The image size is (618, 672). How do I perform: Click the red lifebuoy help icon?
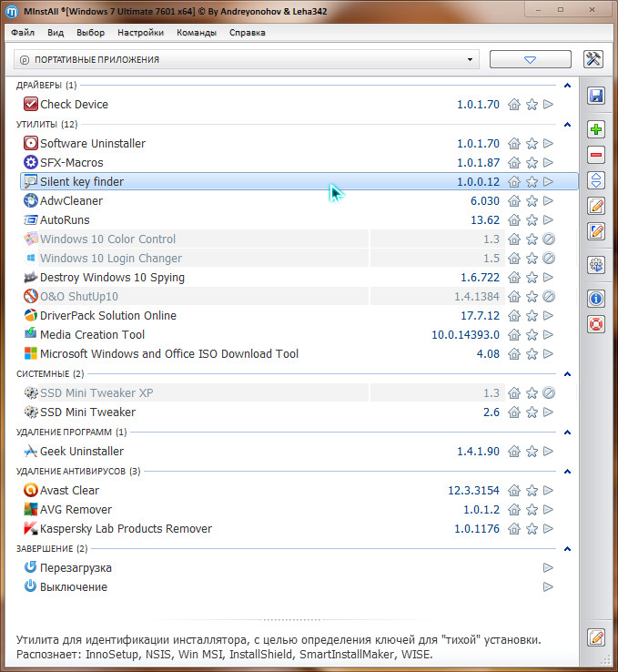click(x=596, y=324)
